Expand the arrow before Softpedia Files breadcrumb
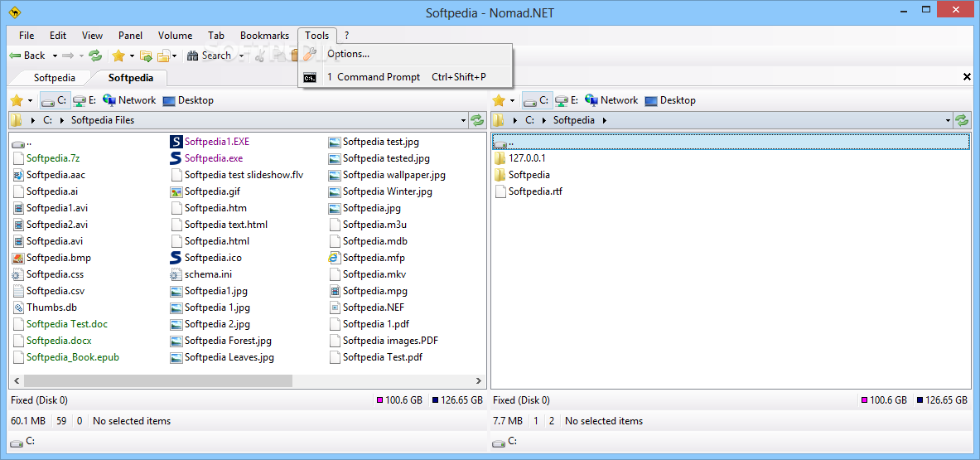 tap(62, 120)
